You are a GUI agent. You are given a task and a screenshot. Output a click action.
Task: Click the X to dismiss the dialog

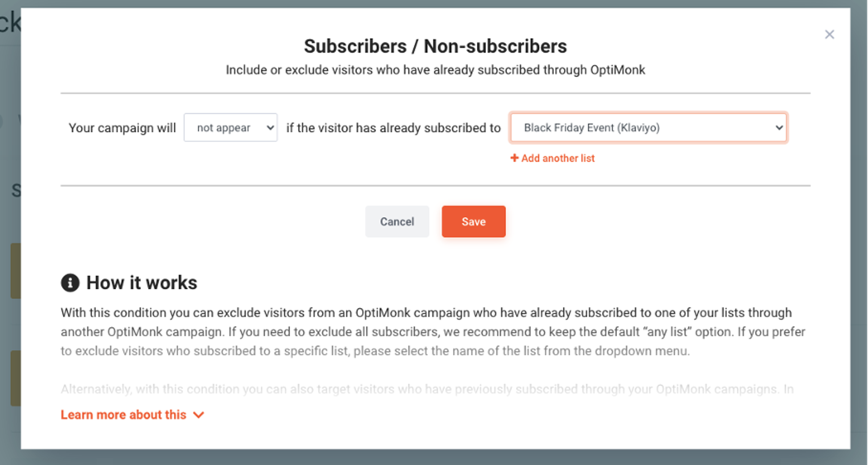(830, 34)
